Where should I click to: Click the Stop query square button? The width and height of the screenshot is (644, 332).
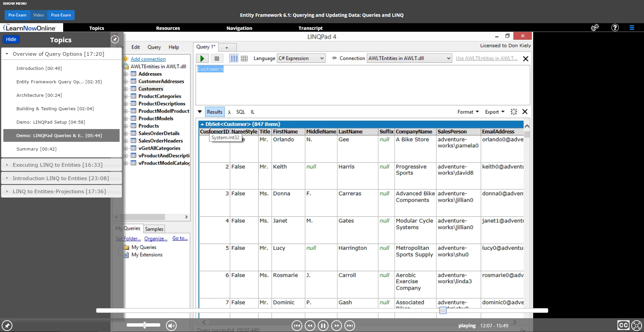pos(217,58)
